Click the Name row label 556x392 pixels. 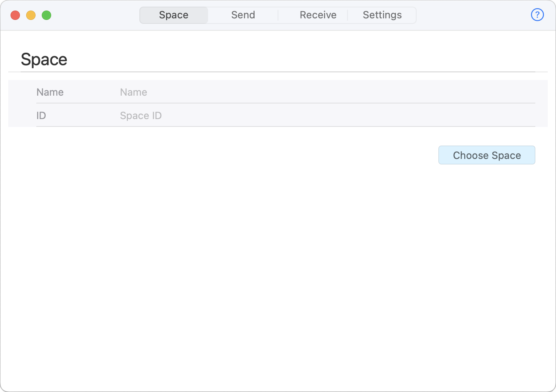tap(50, 92)
